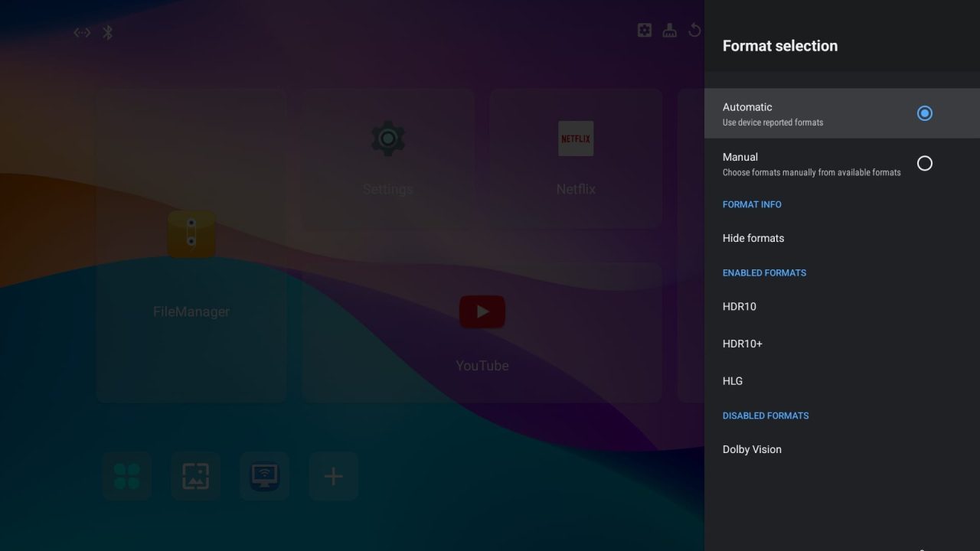This screenshot has height=551, width=980.
Task: Click the plus add-shortcut icon
Action: [333, 476]
